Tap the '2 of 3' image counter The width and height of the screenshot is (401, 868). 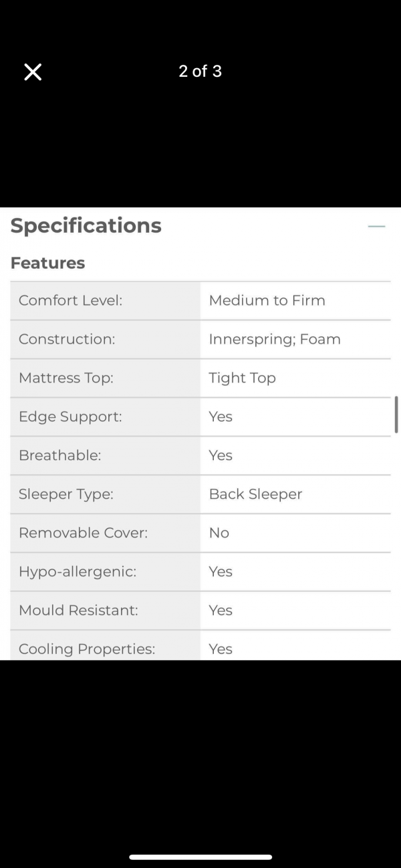pyautogui.click(x=200, y=72)
